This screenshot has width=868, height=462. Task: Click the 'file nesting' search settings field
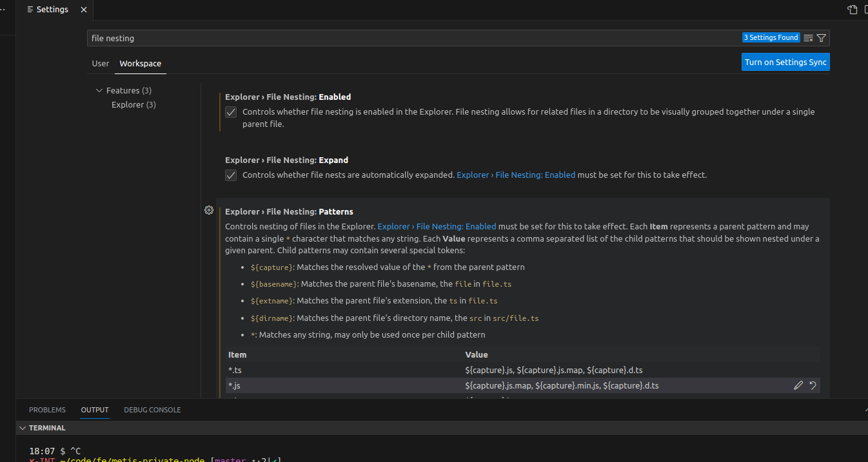(x=413, y=38)
